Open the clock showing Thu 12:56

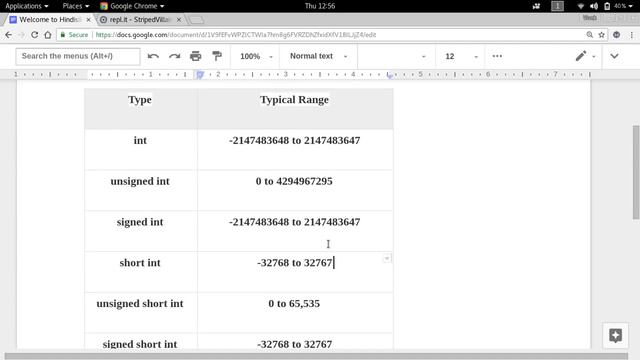coord(320,6)
